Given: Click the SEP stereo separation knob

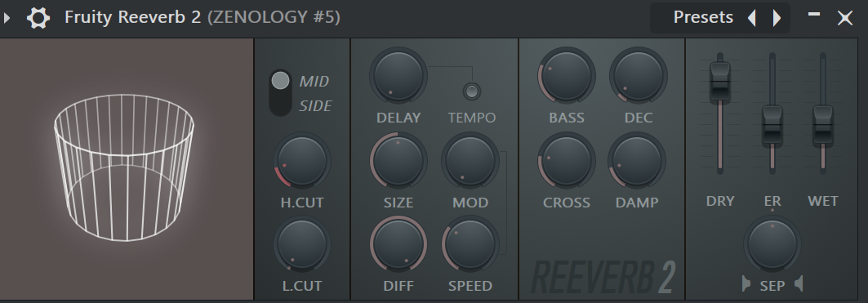Looking at the screenshot, I should tap(772, 244).
